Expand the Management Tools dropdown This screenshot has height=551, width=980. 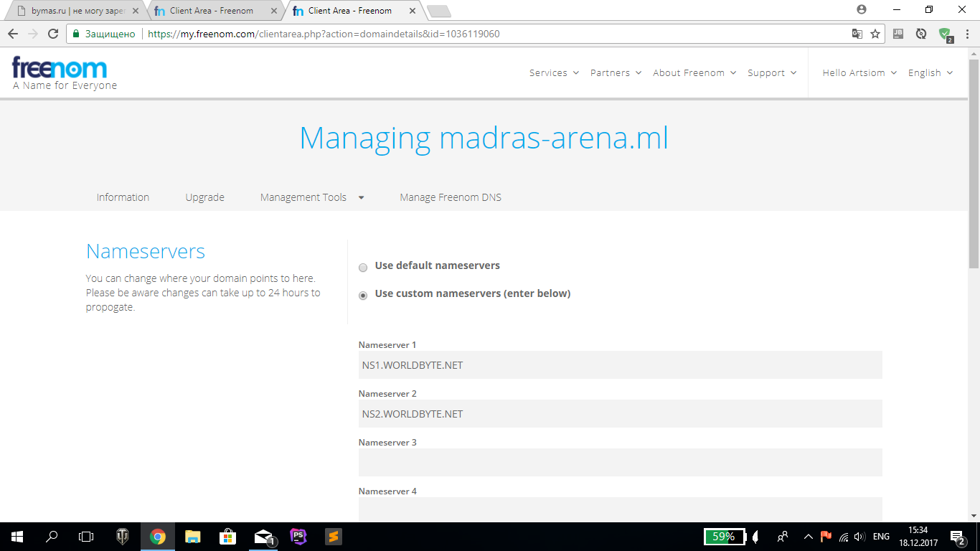pos(312,197)
